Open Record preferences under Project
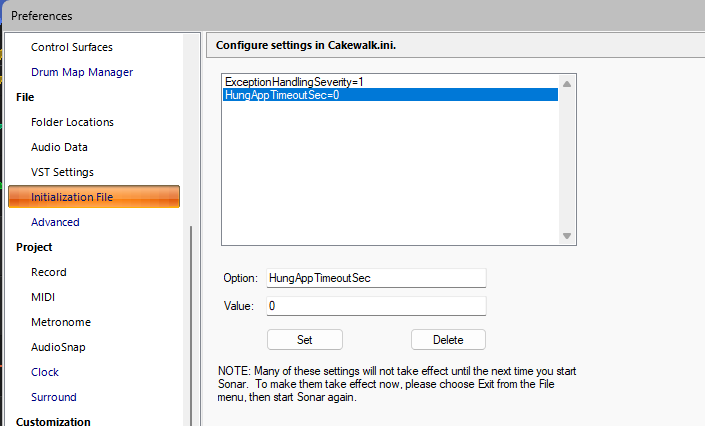Screen dimensions: 705x426 (x=49, y=272)
